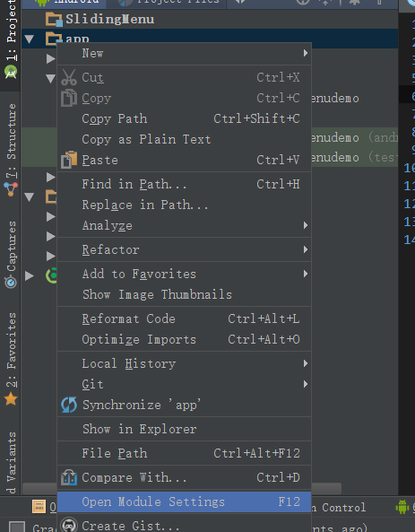Collapse the app module tree node
The image size is (415, 532).
click(x=30, y=39)
